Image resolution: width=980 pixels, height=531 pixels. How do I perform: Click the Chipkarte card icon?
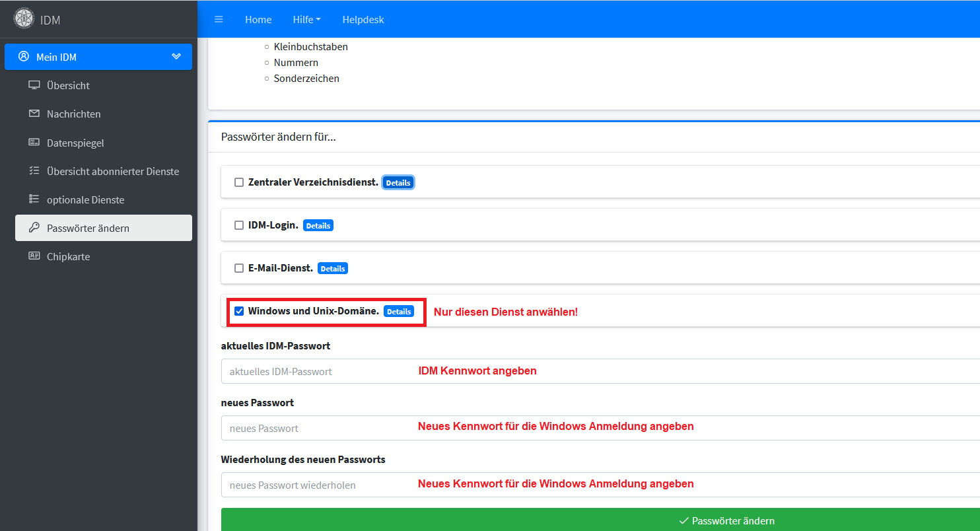click(34, 256)
